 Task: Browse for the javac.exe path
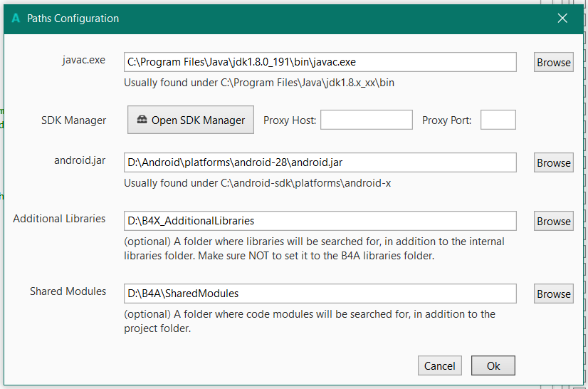[553, 62]
